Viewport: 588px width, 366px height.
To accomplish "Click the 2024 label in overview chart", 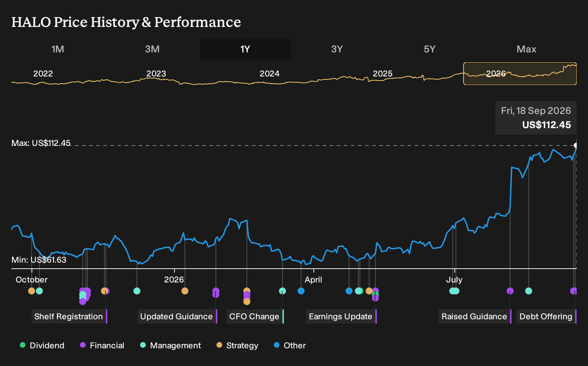I will (270, 74).
